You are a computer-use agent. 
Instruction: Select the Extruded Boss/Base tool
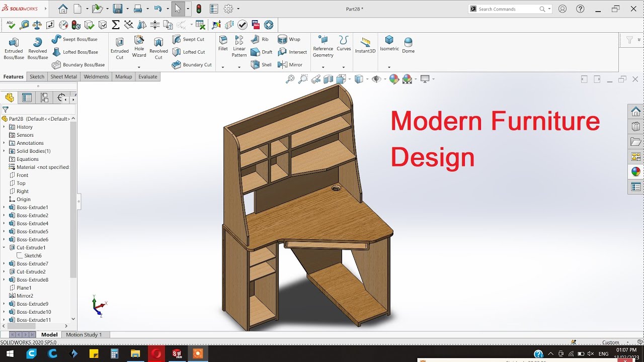click(14, 48)
